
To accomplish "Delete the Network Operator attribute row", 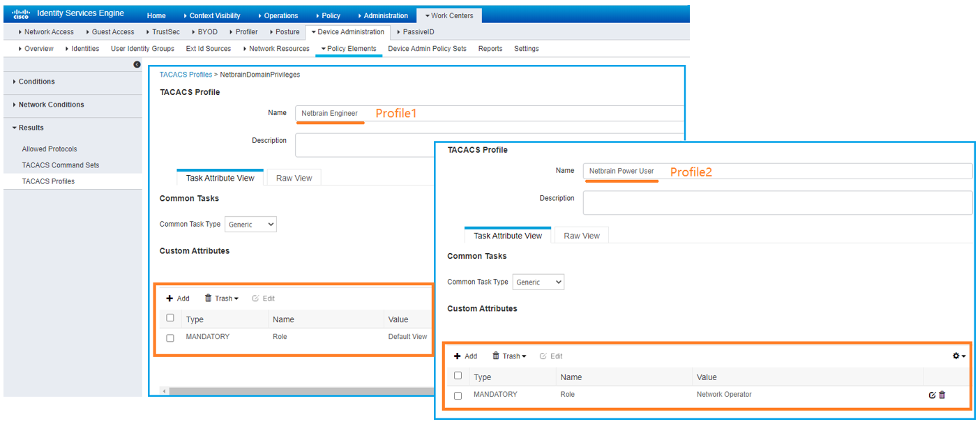I will pos(942,394).
